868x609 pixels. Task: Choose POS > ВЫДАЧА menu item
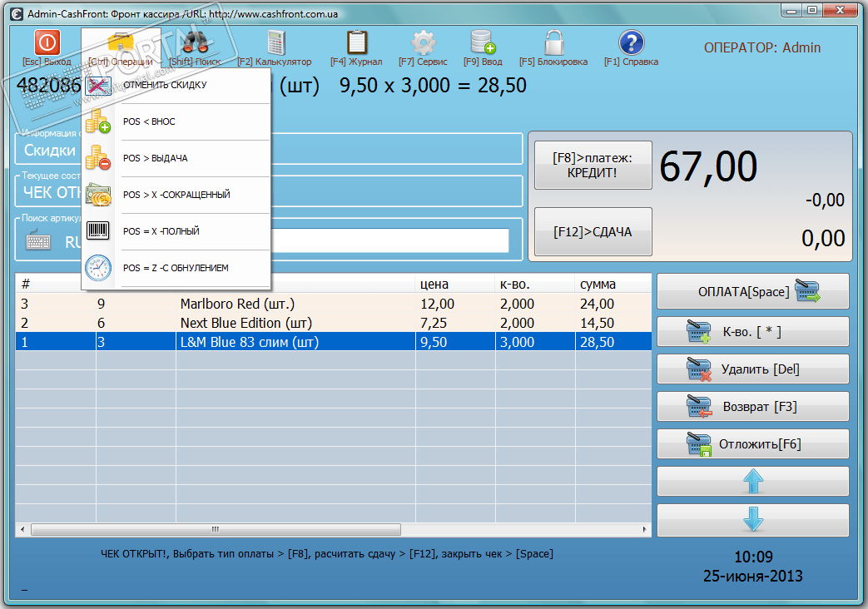[176, 158]
